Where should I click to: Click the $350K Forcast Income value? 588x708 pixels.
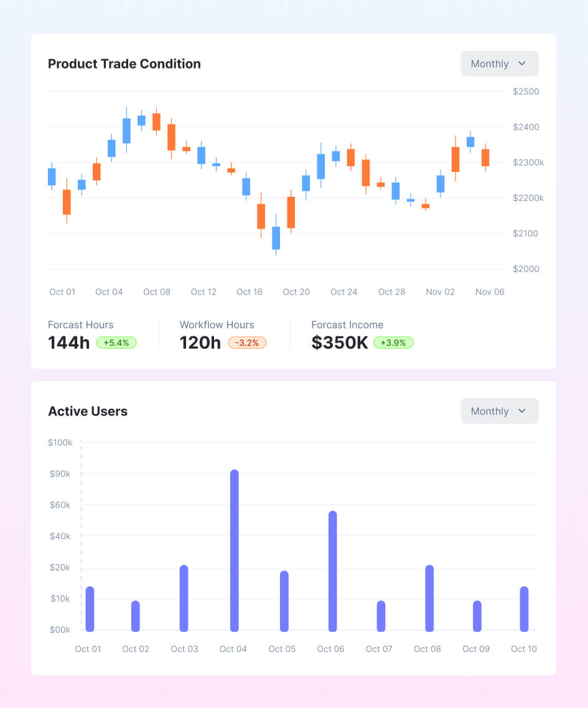point(339,342)
